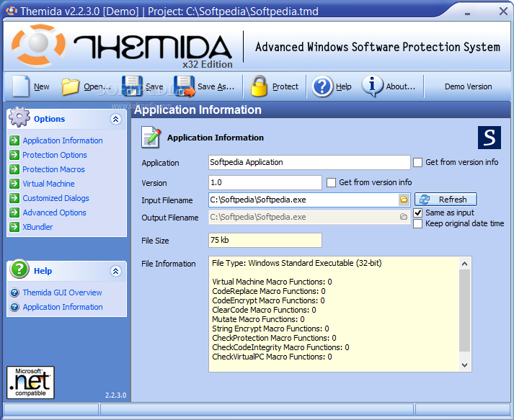Click the File Size field
The image size is (514, 420).
pyautogui.click(x=265, y=240)
